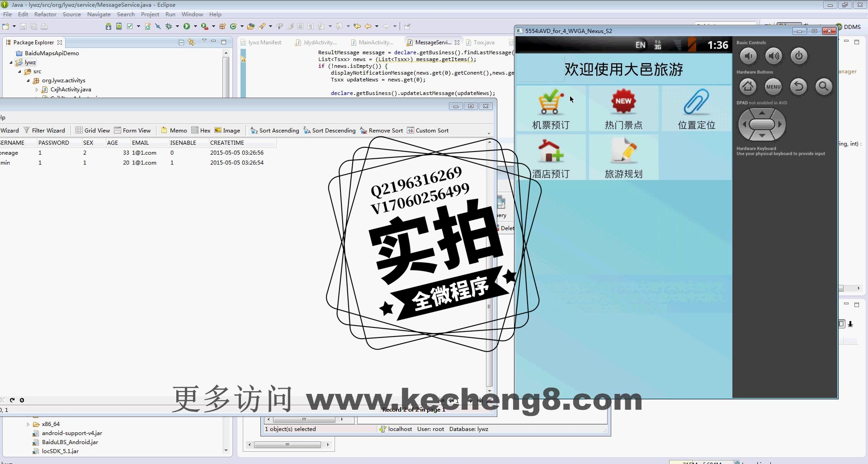
Task: Click Collapse All in Package Explorer
Action: (x=181, y=42)
